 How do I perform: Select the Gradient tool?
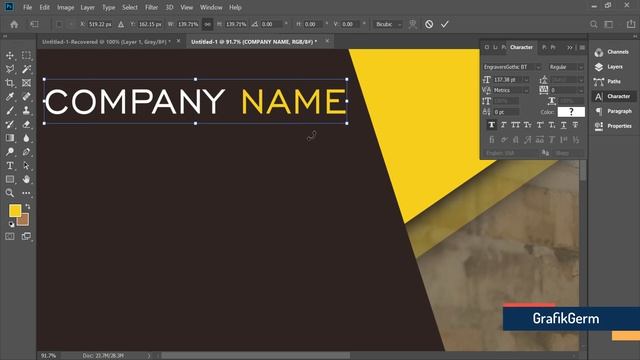pos(10,138)
